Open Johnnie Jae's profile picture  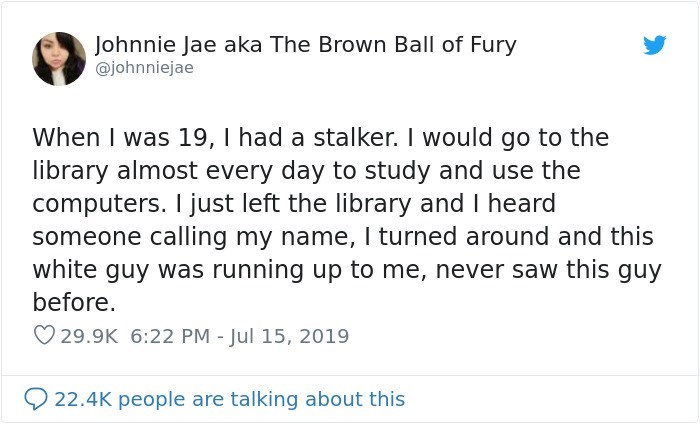(x=59, y=58)
